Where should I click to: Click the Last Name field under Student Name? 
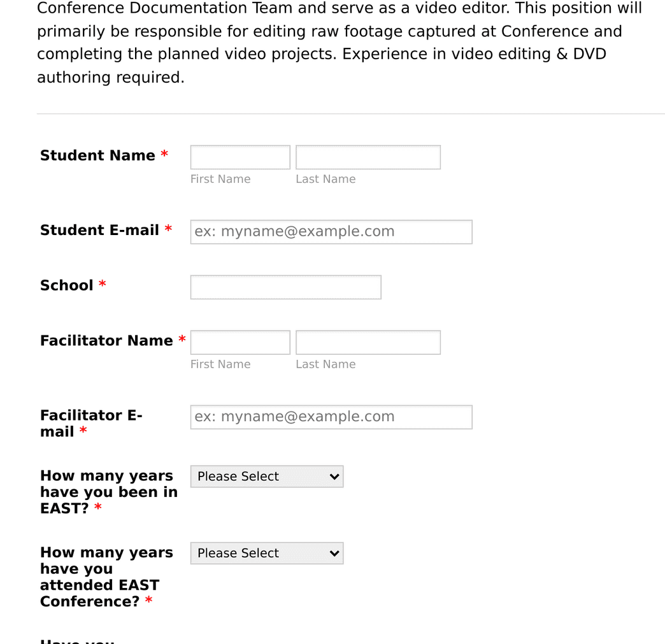pos(368,157)
